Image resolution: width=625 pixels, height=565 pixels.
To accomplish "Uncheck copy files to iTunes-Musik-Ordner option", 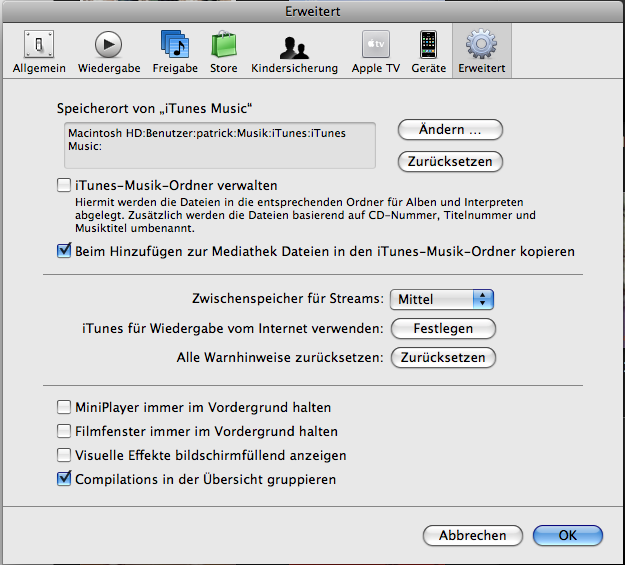I will pyautogui.click(x=64, y=251).
